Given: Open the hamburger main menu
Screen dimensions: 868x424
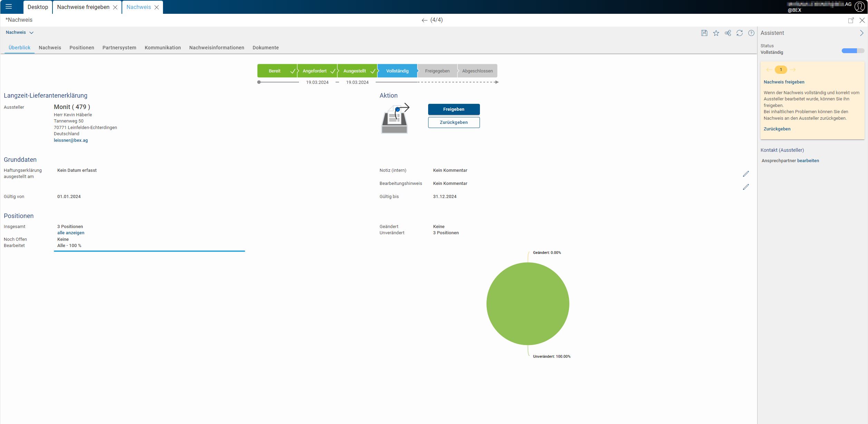Looking at the screenshot, I should [x=9, y=7].
